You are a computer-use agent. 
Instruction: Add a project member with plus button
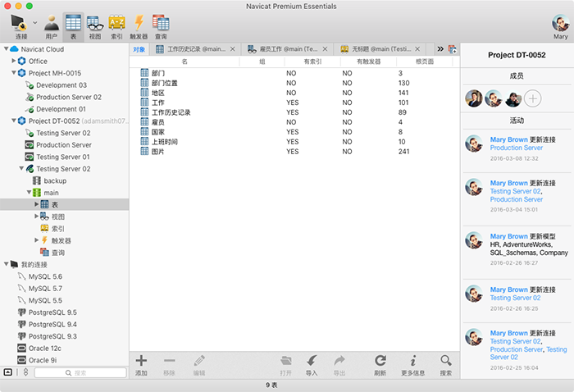tap(533, 98)
